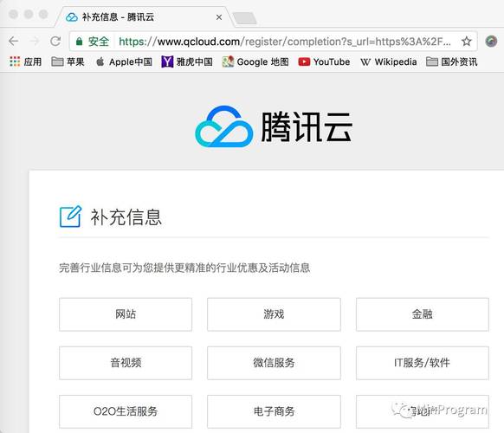Open the Apple中国 bookmark
This screenshot has width=504, height=433.
(124, 61)
